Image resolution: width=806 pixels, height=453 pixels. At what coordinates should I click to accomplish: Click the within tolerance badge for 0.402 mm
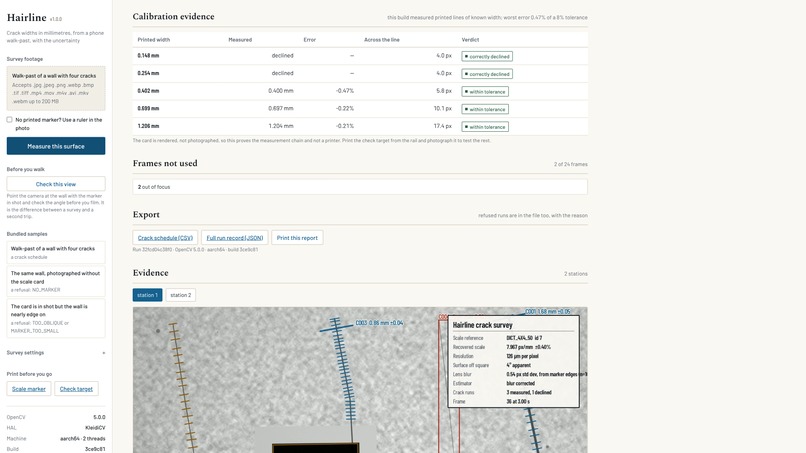point(485,92)
